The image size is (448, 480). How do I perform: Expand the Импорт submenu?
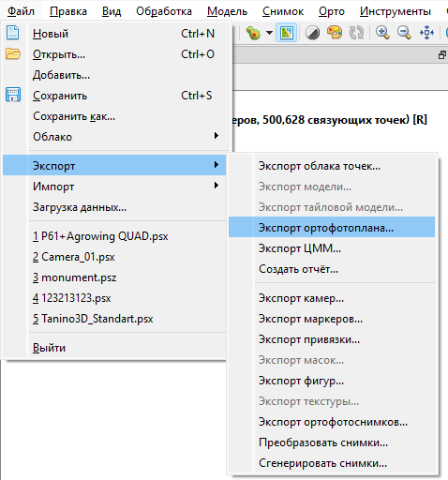(114, 187)
